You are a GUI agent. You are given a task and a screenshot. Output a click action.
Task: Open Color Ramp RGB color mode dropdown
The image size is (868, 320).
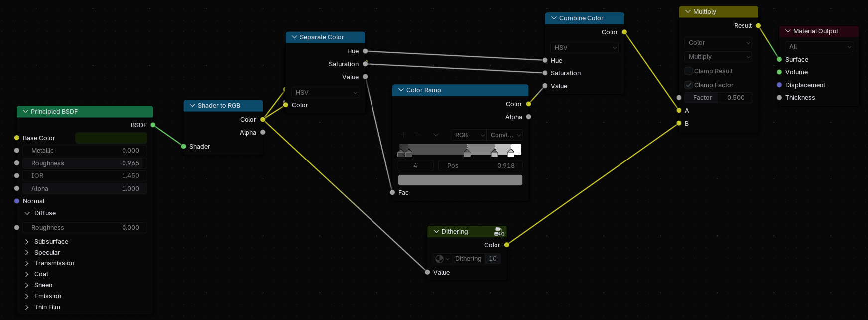pos(468,135)
